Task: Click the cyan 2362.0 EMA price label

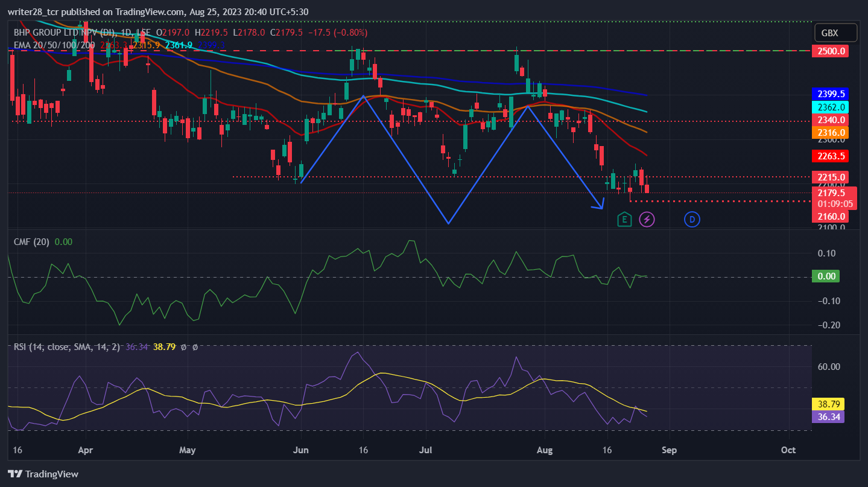Action: (x=831, y=107)
